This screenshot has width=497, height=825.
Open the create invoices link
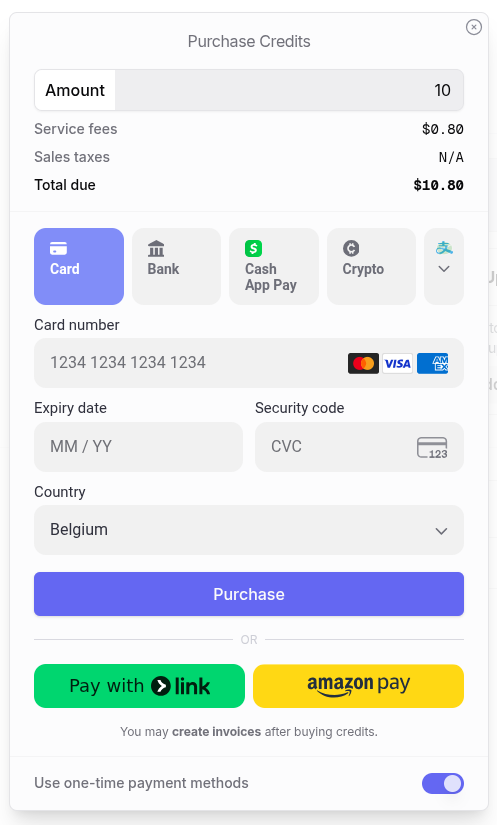(217, 732)
